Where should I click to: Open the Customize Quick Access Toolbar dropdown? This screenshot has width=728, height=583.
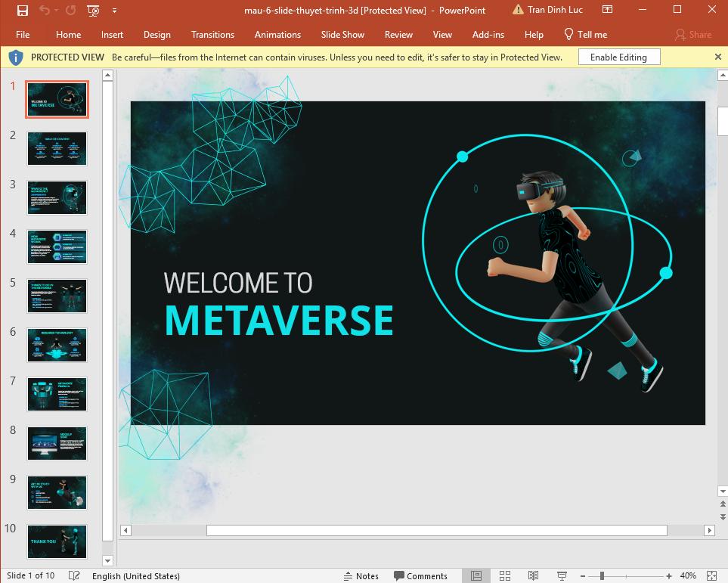115,11
